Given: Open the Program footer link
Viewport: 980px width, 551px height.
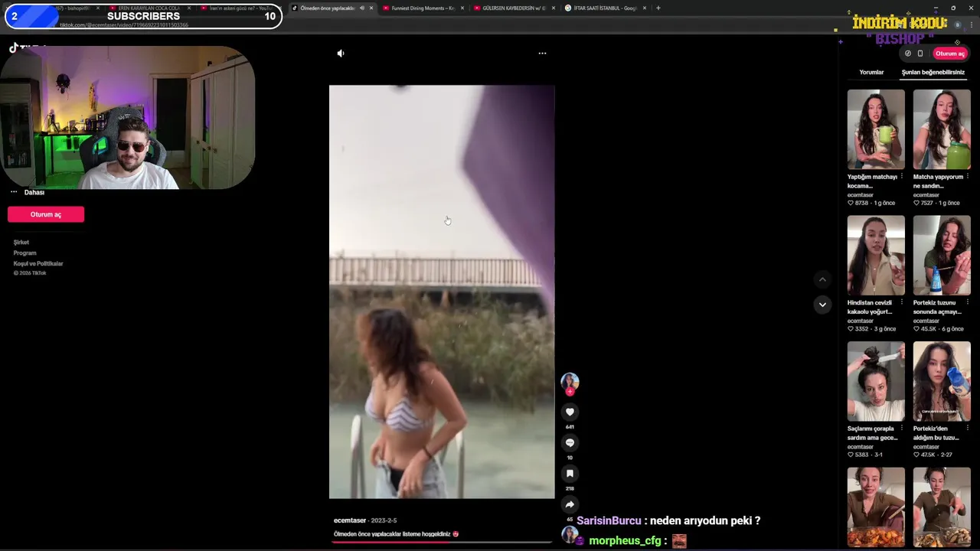Looking at the screenshot, I should (x=24, y=253).
